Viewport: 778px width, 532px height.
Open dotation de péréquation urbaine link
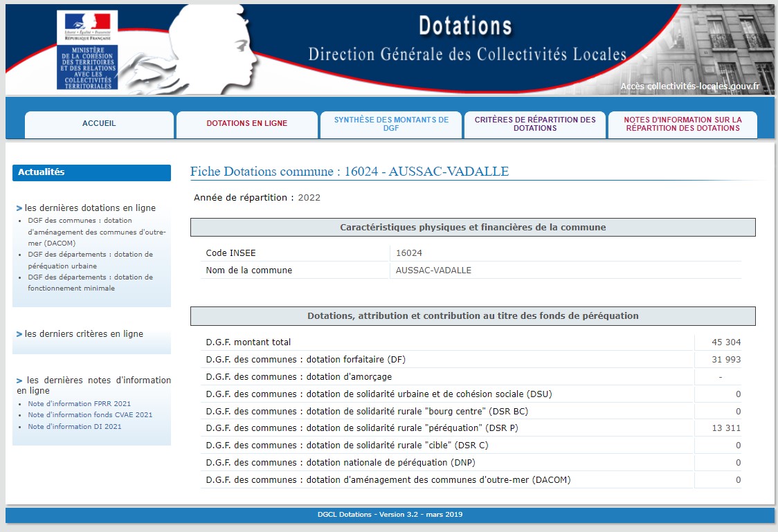click(x=90, y=260)
